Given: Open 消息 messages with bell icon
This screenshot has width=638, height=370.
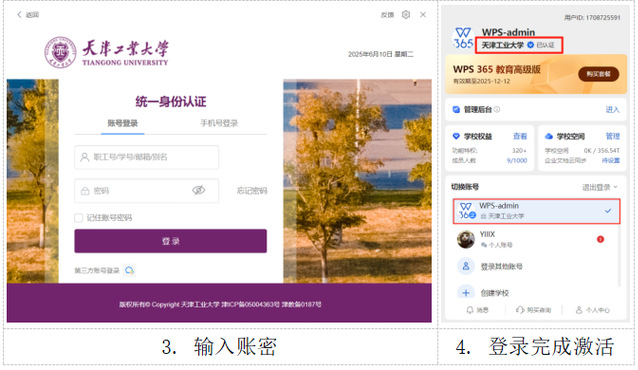Looking at the screenshot, I should pos(477,310).
